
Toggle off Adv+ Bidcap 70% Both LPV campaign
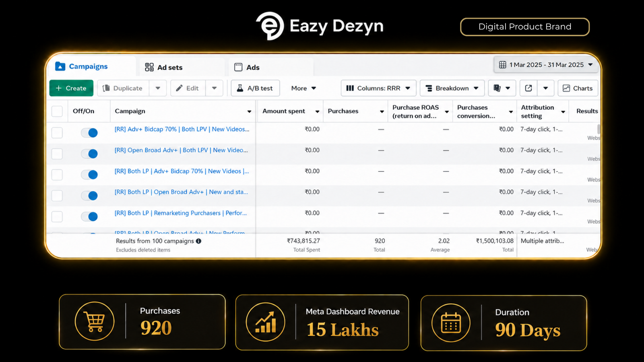tap(89, 133)
